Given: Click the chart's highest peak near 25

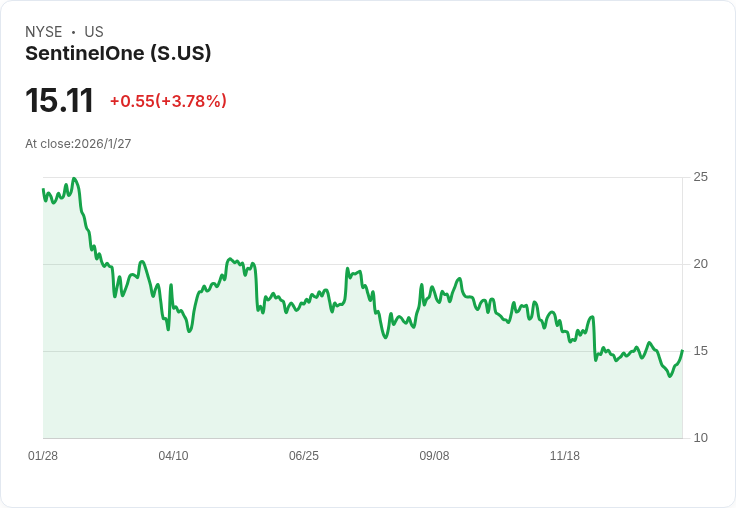Looking at the screenshot, I should pos(74,179).
